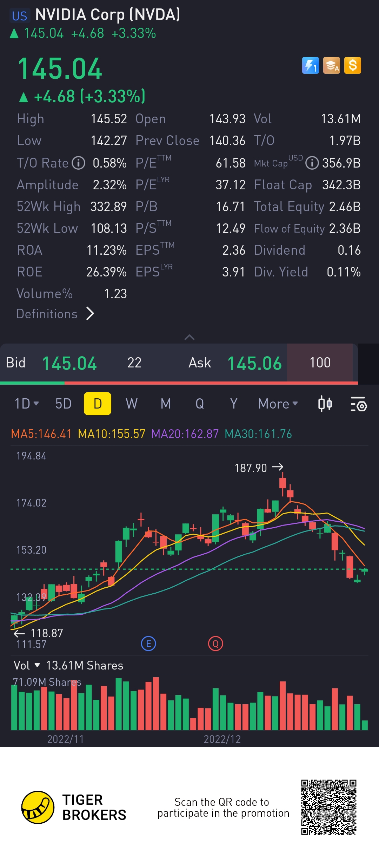Tap the ROE value 26.39%
The height and width of the screenshot is (868, 379).
point(107,272)
